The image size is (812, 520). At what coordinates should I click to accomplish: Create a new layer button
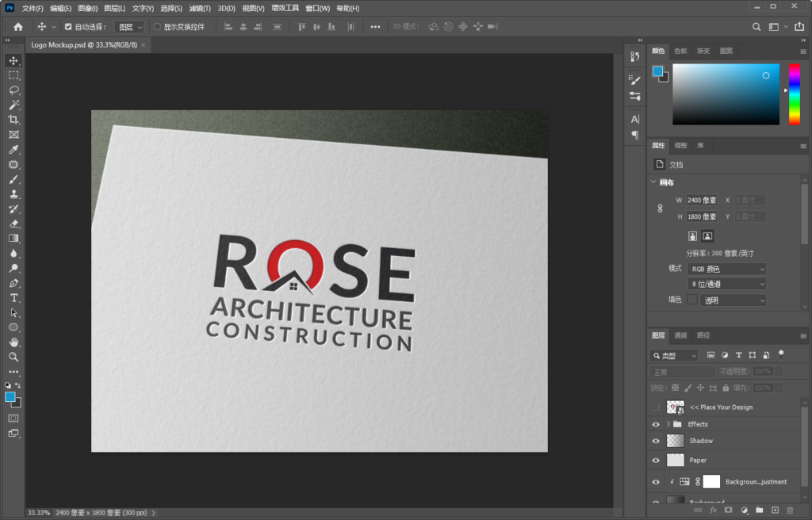click(775, 510)
